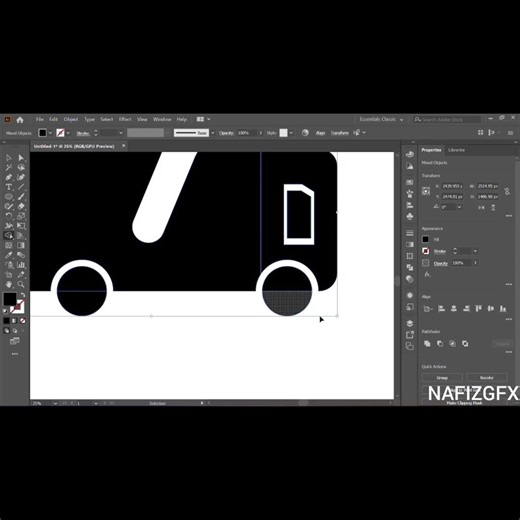
Task: Open the fill color dropdown in control bar
Action: (x=50, y=133)
